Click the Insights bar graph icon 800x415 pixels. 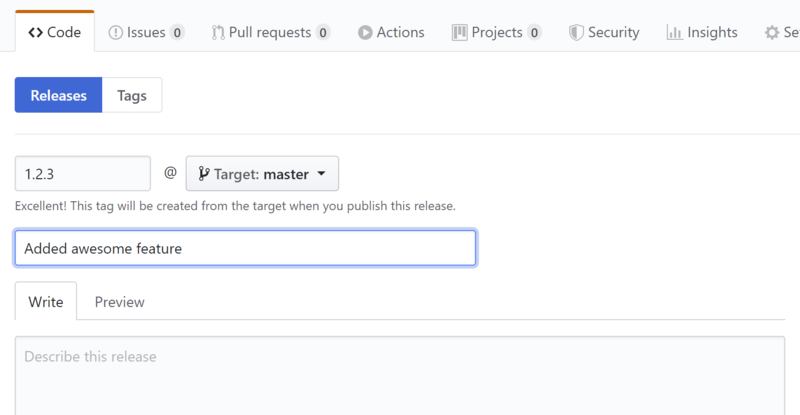click(674, 32)
